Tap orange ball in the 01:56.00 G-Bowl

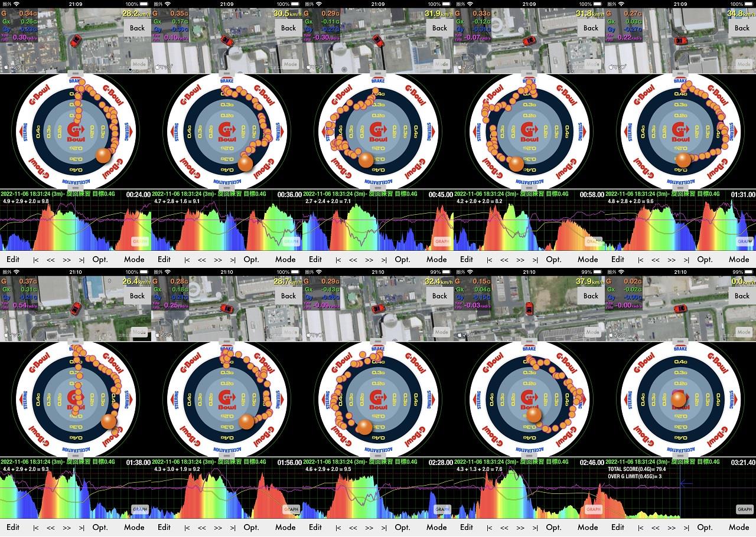click(246, 421)
